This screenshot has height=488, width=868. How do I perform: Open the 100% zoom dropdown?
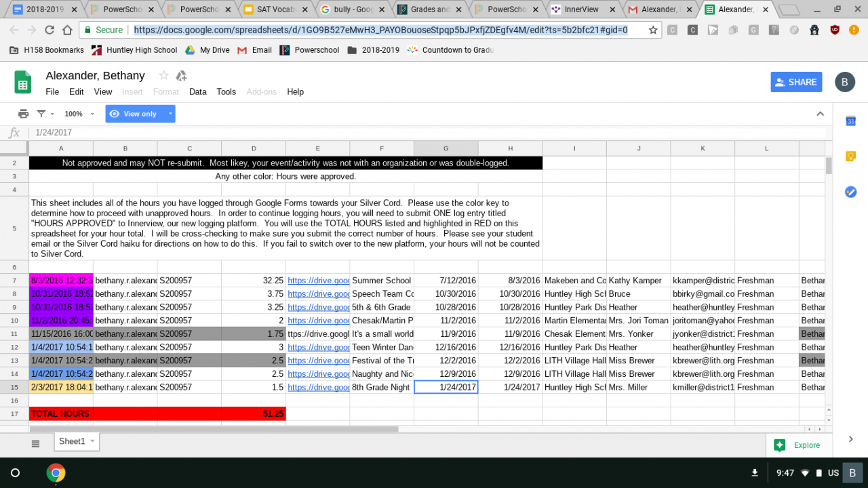tap(78, 114)
